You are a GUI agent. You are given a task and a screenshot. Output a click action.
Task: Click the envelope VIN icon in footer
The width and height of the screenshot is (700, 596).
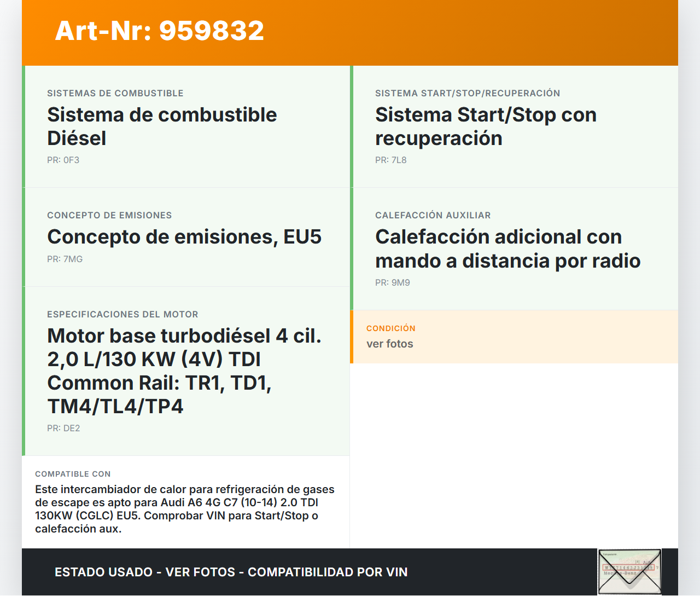629,572
